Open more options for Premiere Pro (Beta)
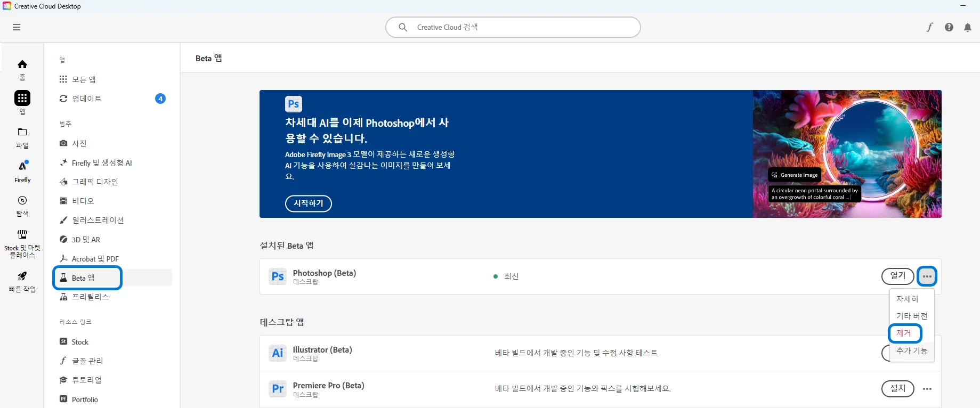The image size is (980, 408). point(927,389)
